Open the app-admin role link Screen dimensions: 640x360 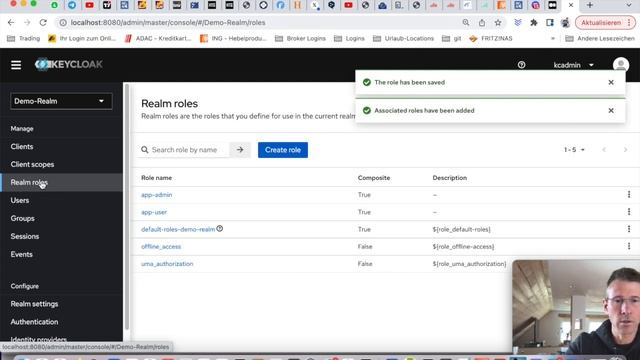[156, 195]
